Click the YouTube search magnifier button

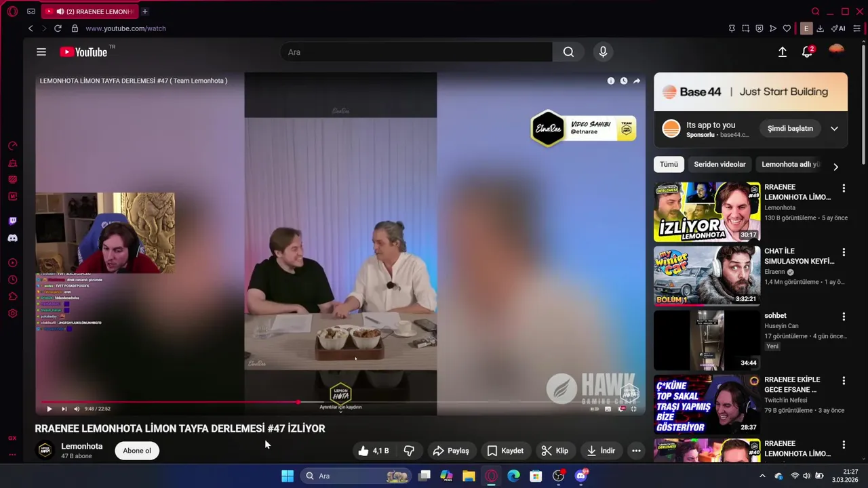pos(568,52)
